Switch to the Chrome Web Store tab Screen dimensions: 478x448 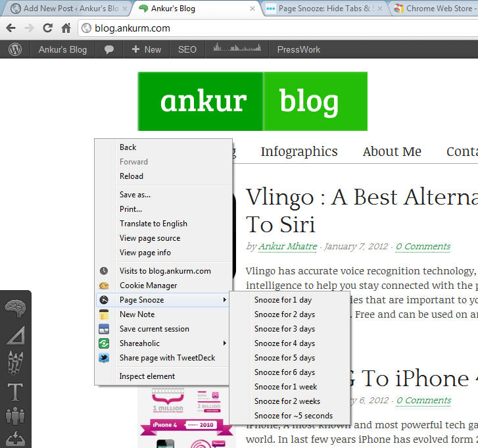435,9
